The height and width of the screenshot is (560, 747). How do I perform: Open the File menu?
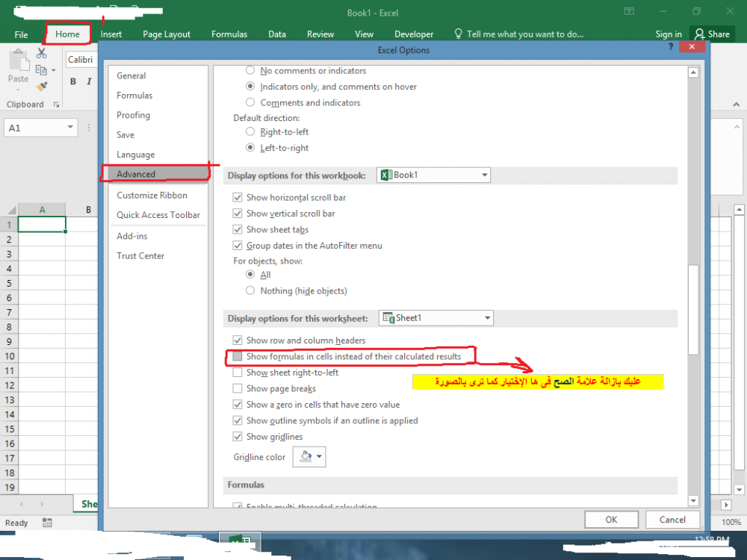point(21,34)
